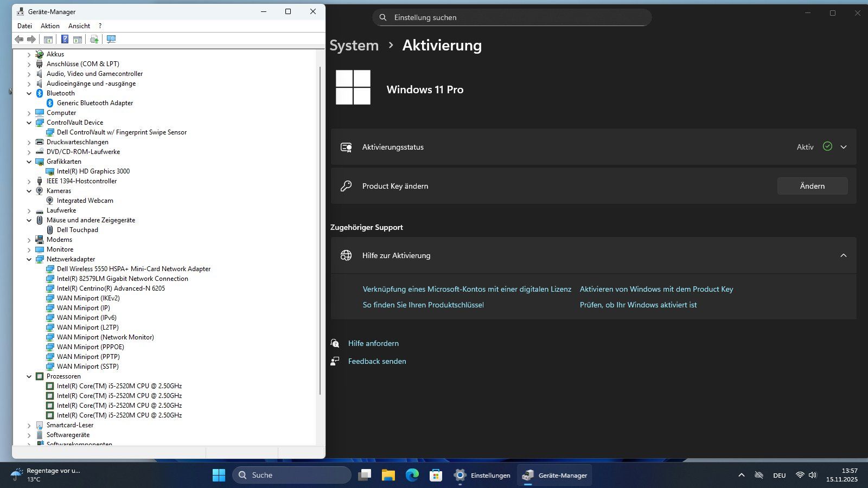Click the scan for hardware changes icon
The height and width of the screenshot is (488, 868).
click(111, 39)
